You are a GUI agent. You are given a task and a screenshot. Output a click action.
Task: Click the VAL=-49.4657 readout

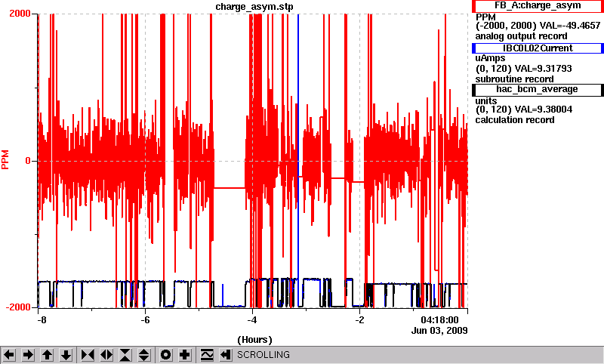[x=570, y=26]
